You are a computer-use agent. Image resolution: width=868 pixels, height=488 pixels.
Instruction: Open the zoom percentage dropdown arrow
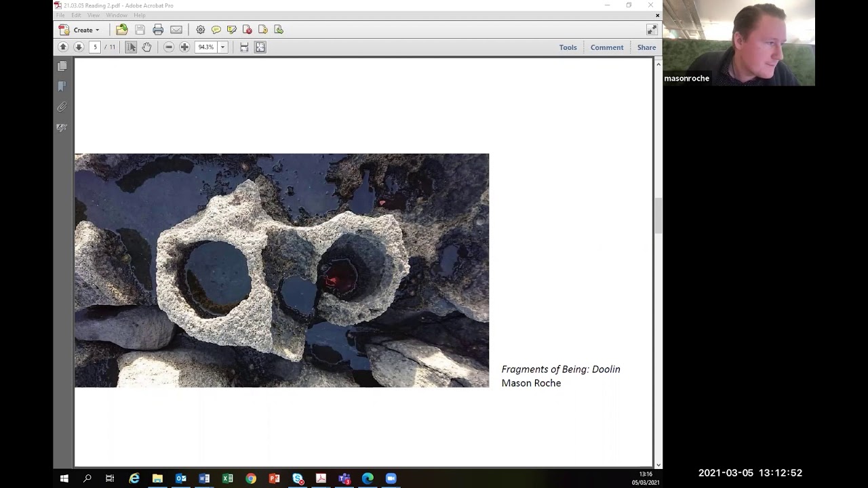tap(222, 47)
